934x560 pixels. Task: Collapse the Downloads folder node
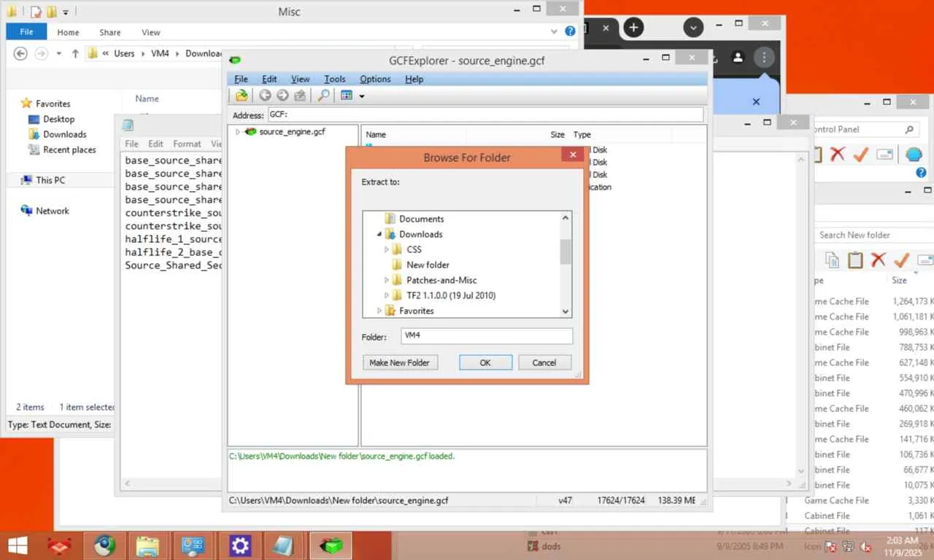tap(379, 234)
